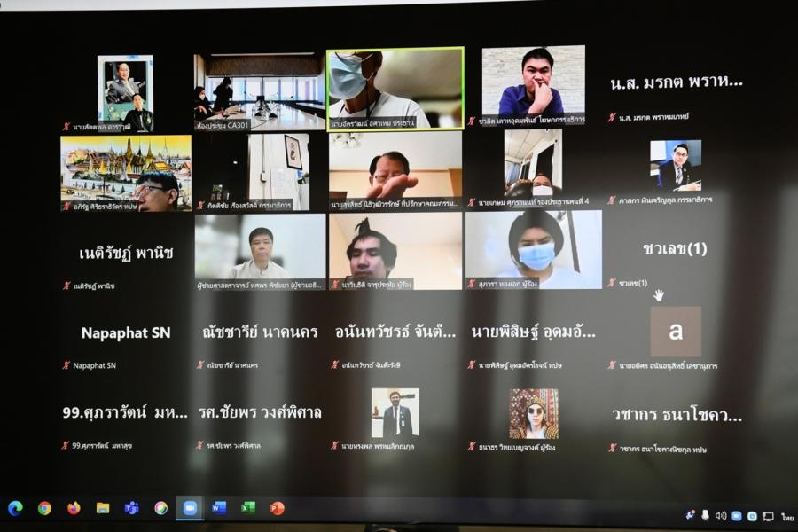The height and width of the screenshot is (532, 798).
Task: Select the CA301 meeting room video tile
Action: pos(260,91)
